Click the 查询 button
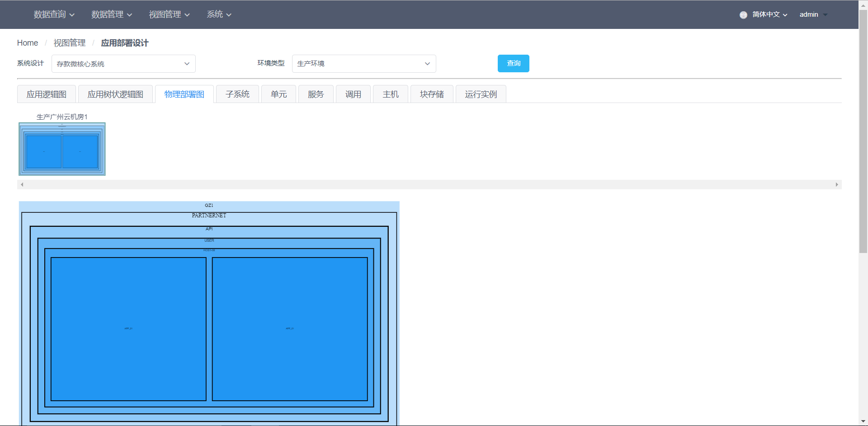Image resolution: width=868 pixels, height=426 pixels. point(514,63)
